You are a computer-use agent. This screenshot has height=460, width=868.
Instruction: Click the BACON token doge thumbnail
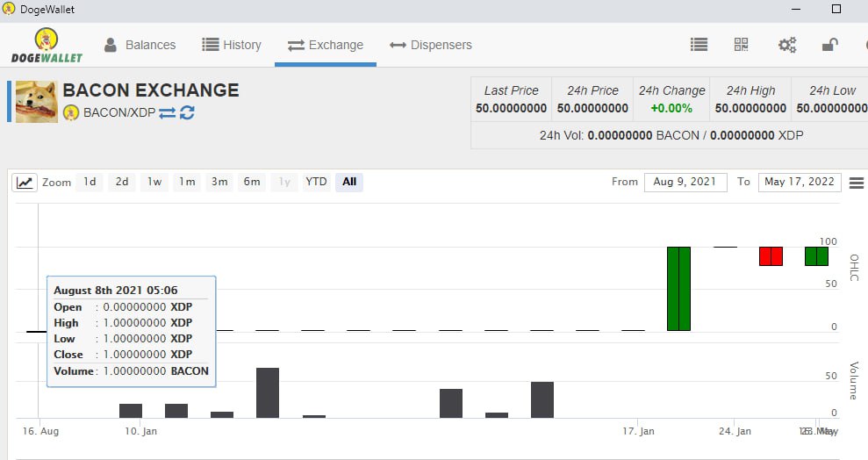pyautogui.click(x=37, y=101)
